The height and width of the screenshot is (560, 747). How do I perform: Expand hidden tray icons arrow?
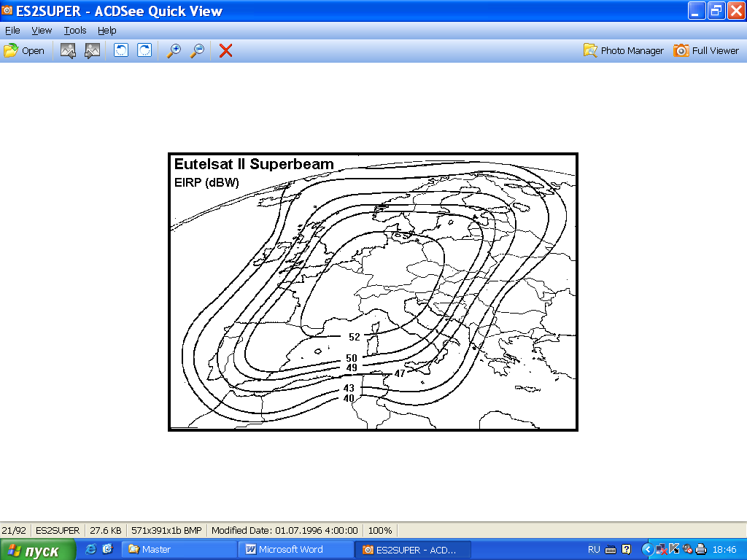pyautogui.click(x=647, y=550)
